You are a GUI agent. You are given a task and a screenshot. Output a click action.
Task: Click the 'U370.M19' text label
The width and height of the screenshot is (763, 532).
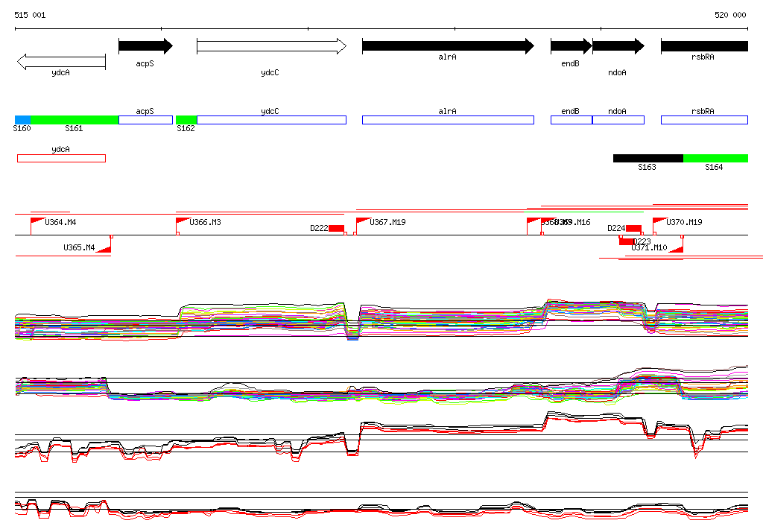[684, 223]
